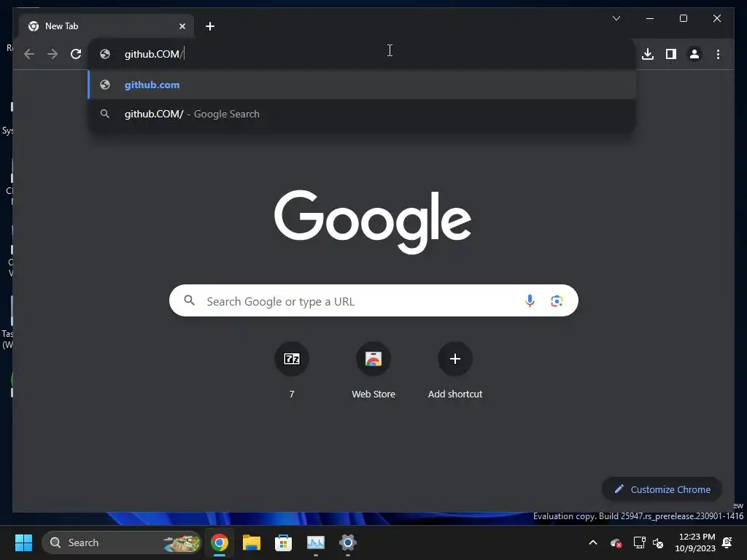Show hidden system tray icons
This screenshot has width=747, height=560.
592,542
